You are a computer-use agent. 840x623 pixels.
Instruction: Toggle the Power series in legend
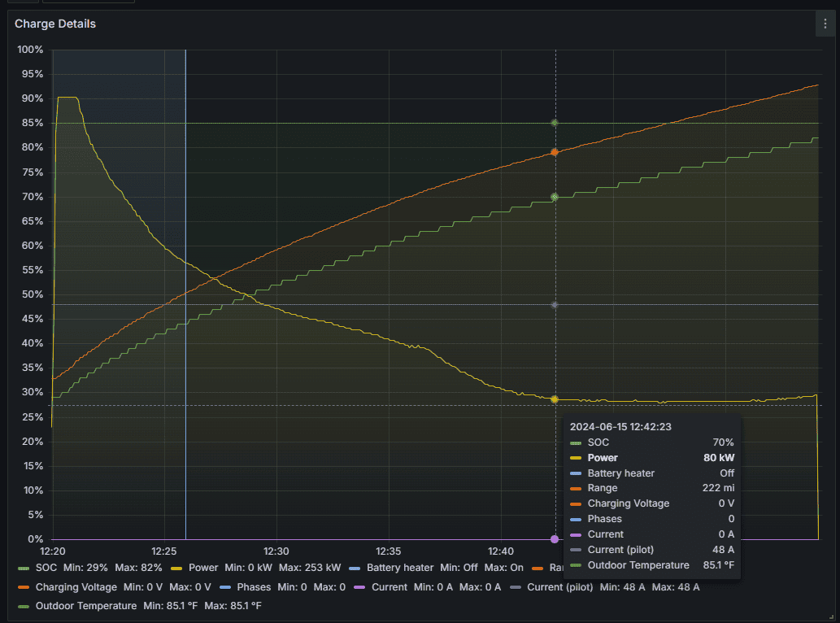[x=203, y=568]
